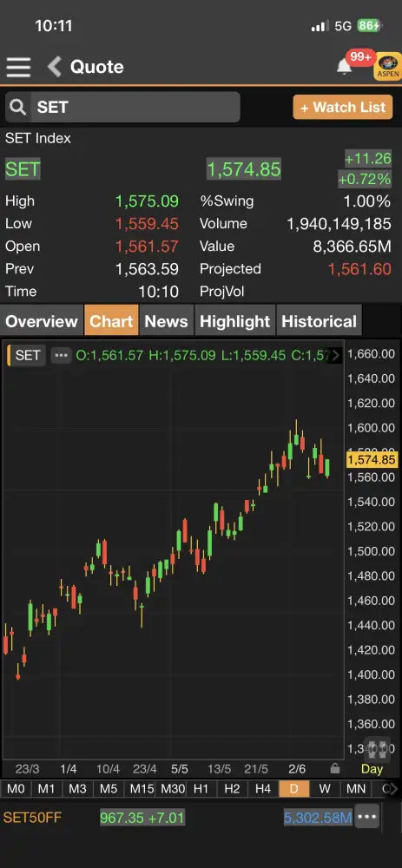Screen dimensions: 402x868
Task: Show more timeframes with right arrow
Action: tap(393, 788)
